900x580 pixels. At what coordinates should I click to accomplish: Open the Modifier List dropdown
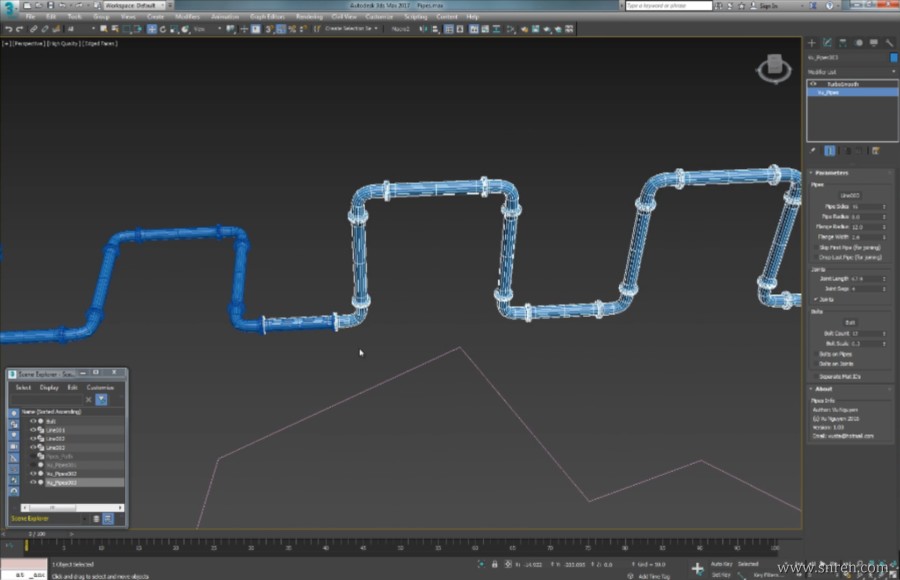[x=852, y=72]
